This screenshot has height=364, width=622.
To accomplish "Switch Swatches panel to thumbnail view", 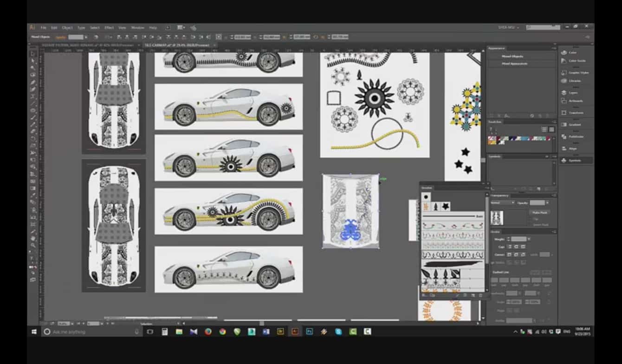I will pos(551,130).
